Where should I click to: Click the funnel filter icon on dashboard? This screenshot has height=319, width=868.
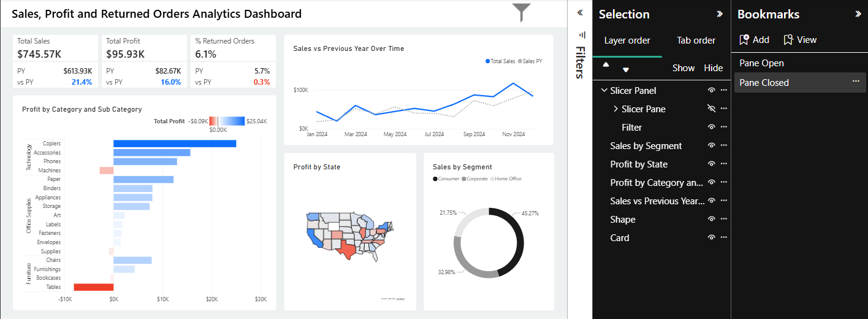[x=521, y=12]
